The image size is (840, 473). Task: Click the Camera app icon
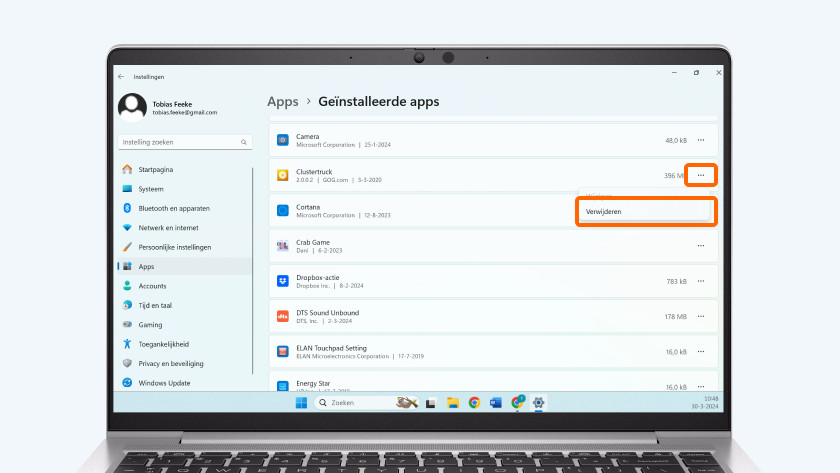tap(283, 140)
